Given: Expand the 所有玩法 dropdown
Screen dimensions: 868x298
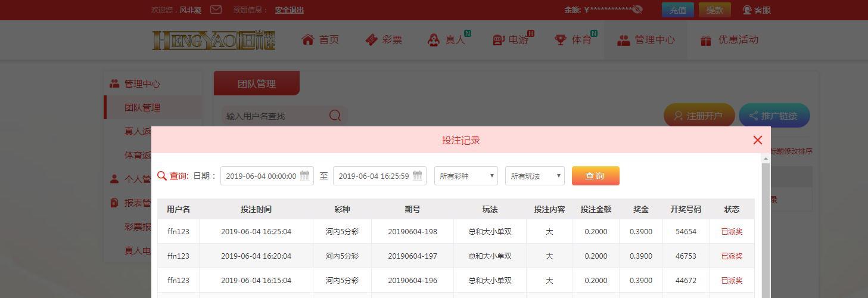Looking at the screenshot, I should click(534, 176).
